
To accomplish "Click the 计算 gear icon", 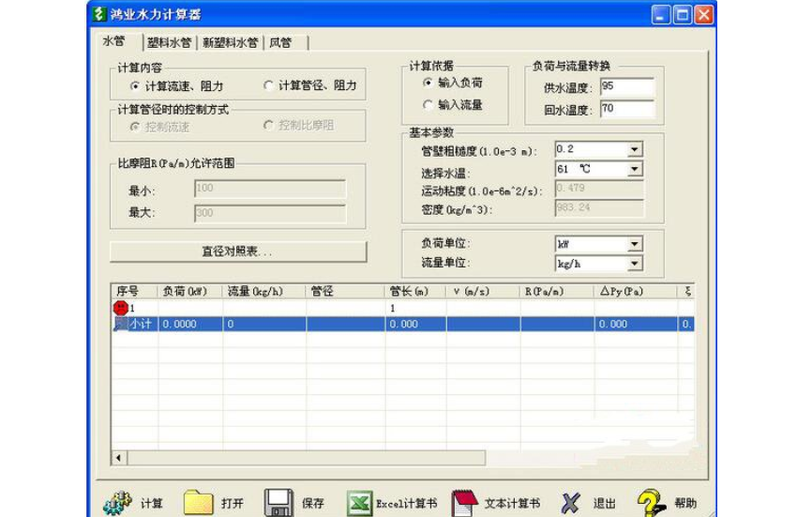I will (117, 502).
